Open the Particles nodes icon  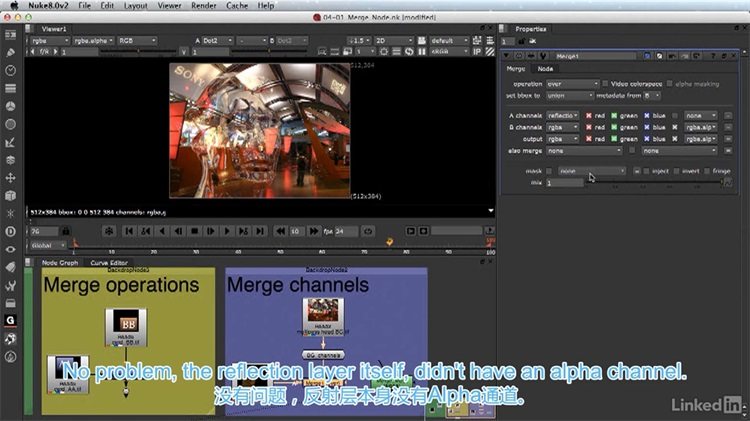(10, 213)
